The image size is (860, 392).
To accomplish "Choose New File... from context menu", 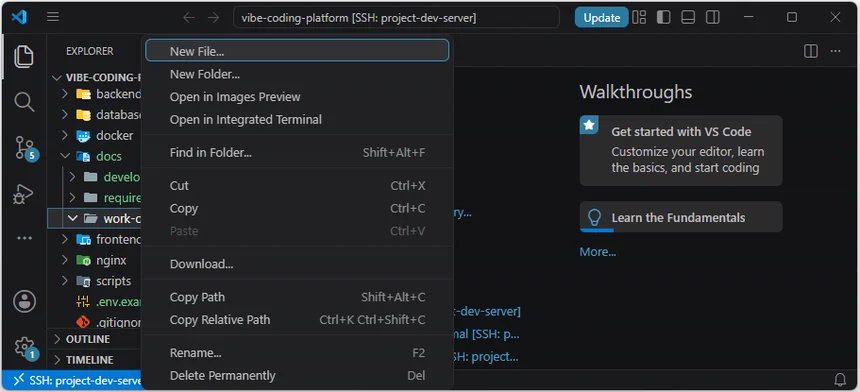I will [x=297, y=51].
